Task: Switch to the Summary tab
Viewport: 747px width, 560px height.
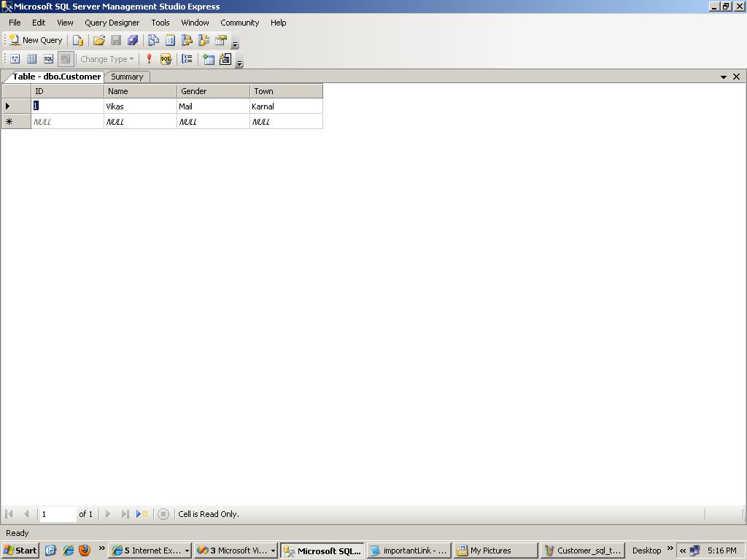Action: pos(127,77)
